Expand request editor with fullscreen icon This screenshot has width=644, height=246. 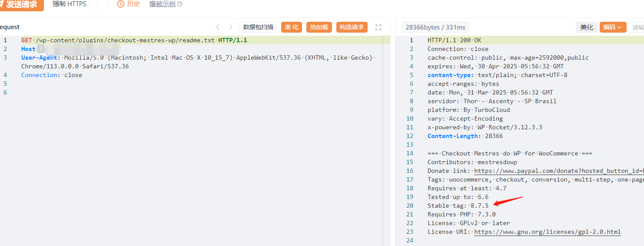[378, 27]
